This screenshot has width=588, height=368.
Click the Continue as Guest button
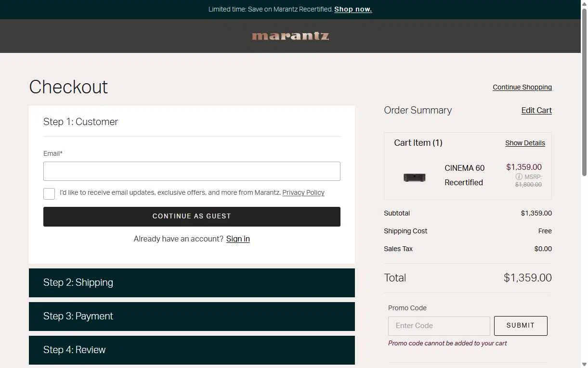[x=192, y=216]
